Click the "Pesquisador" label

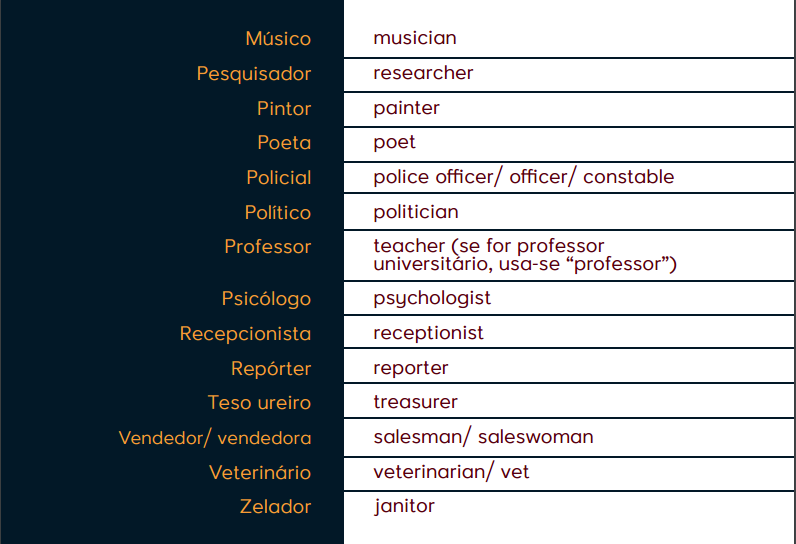[254, 74]
